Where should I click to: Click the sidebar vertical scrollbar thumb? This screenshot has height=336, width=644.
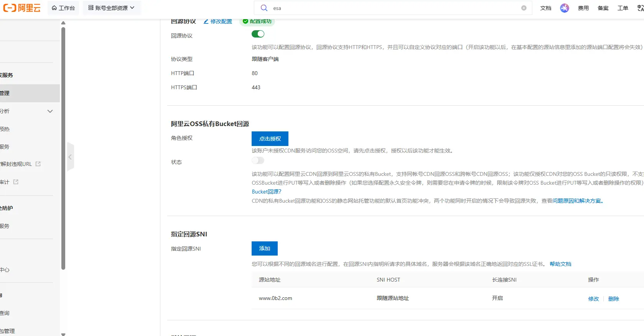pos(63,148)
